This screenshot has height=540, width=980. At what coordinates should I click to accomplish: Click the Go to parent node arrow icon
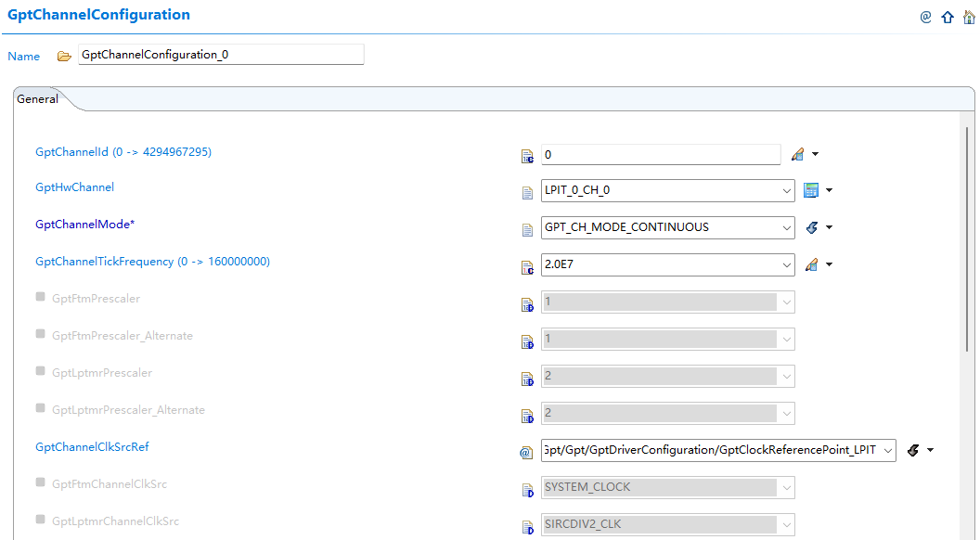[x=947, y=17]
